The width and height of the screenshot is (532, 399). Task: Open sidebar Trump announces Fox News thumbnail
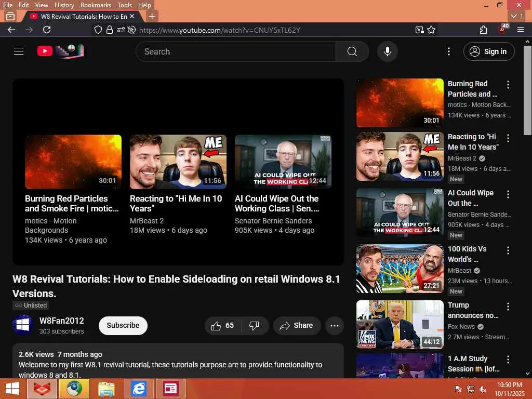[x=400, y=324]
